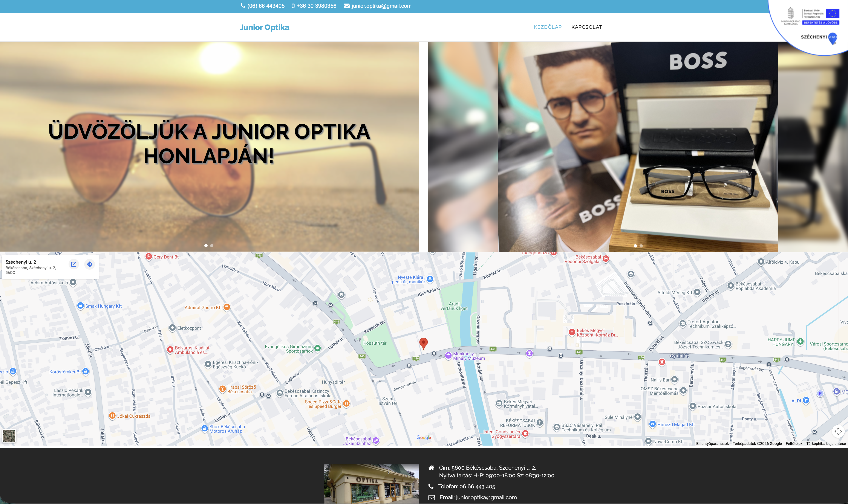Viewport: 848px width, 504px height.
Task: Select the Pozsár Autósiskola marker
Action: point(692,406)
